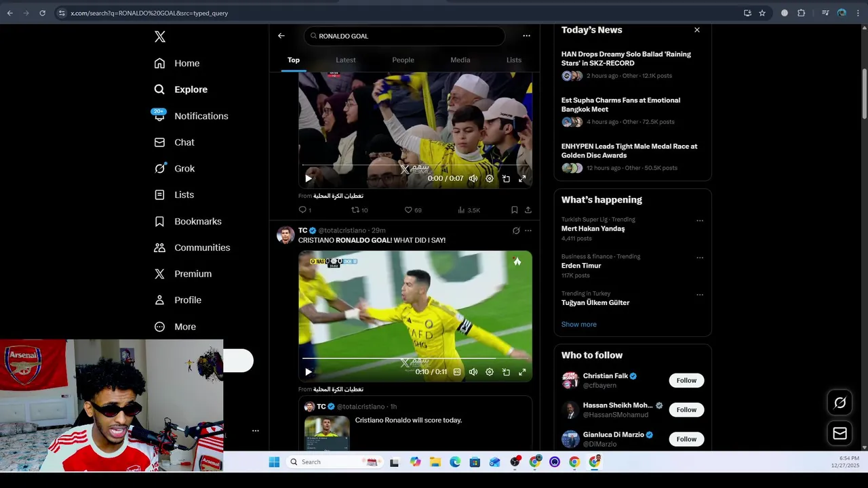
Task: Expand the More menu in the sidebar
Action: [175, 327]
